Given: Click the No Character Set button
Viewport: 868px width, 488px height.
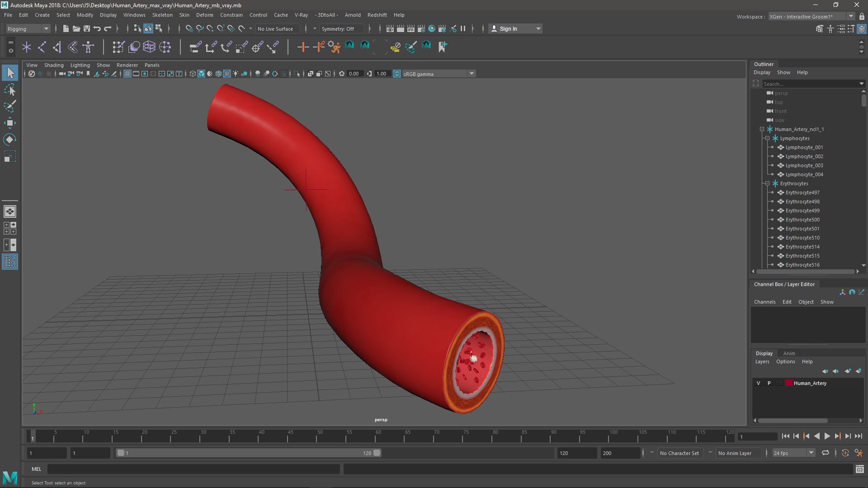Looking at the screenshot, I should (x=679, y=453).
